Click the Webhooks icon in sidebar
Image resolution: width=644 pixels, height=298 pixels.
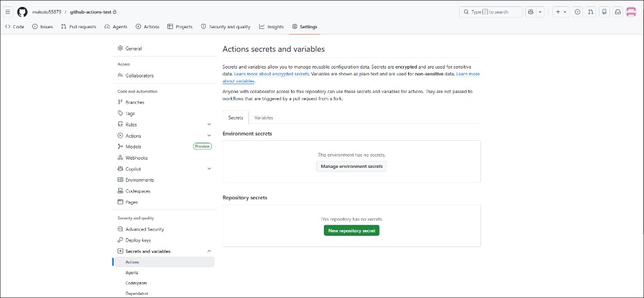[120, 158]
